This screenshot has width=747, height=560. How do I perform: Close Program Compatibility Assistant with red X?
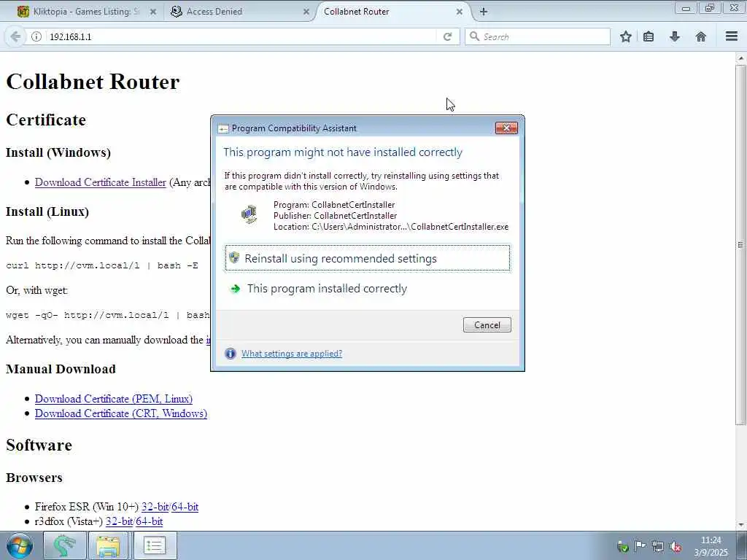(506, 128)
